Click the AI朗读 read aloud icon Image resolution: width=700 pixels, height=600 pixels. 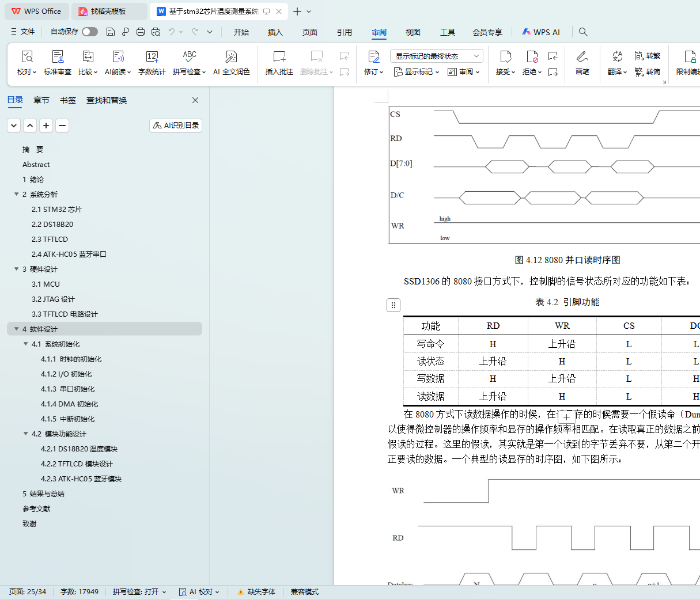118,57
